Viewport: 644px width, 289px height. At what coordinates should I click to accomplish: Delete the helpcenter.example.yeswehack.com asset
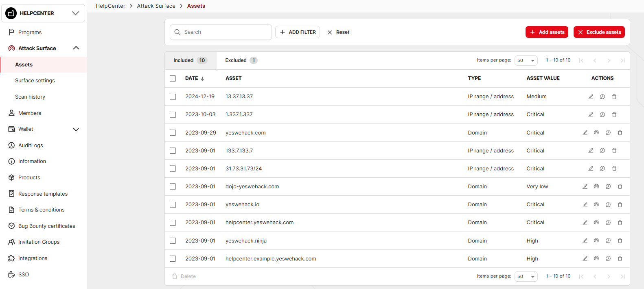pos(620,258)
